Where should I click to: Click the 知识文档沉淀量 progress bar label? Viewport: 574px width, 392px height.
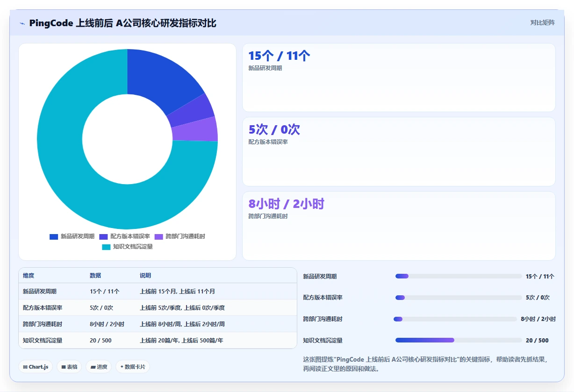pyautogui.click(x=323, y=341)
